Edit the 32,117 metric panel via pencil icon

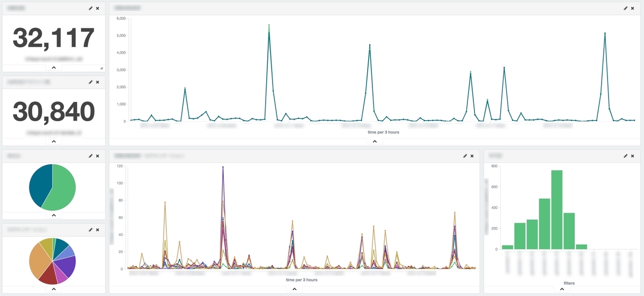(x=91, y=9)
